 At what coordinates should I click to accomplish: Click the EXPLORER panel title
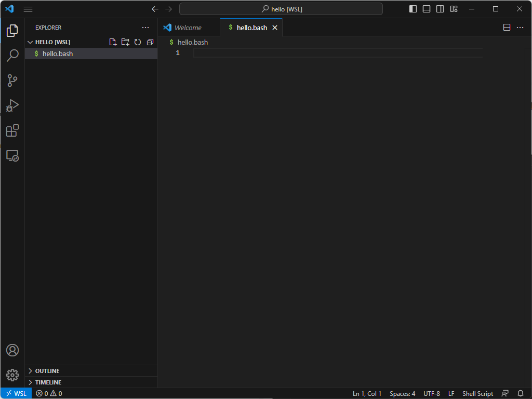tap(48, 28)
